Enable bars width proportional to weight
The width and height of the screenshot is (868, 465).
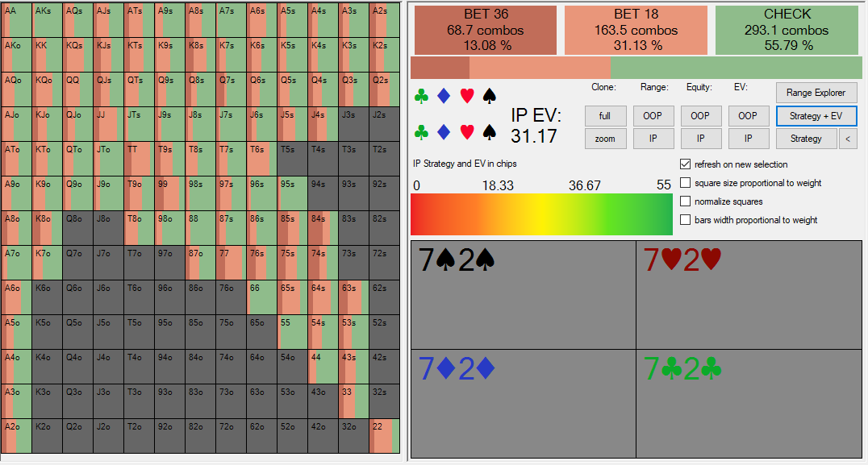686,220
